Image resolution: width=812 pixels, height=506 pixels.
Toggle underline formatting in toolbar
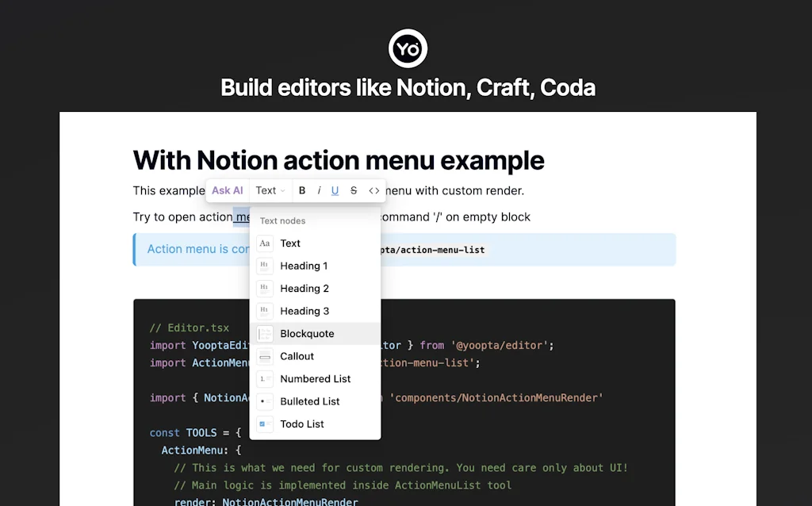click(335, 190)
